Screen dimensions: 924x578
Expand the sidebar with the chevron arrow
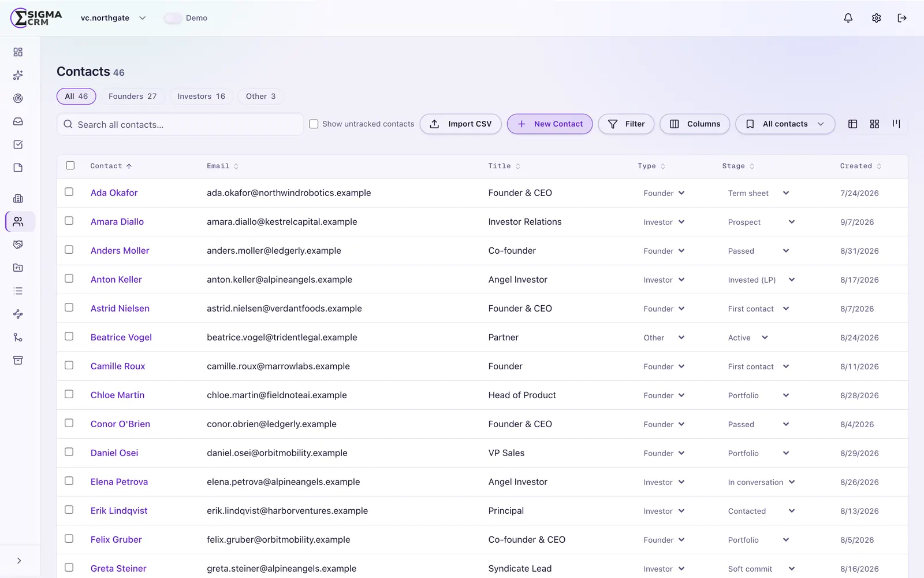(19, 561)
